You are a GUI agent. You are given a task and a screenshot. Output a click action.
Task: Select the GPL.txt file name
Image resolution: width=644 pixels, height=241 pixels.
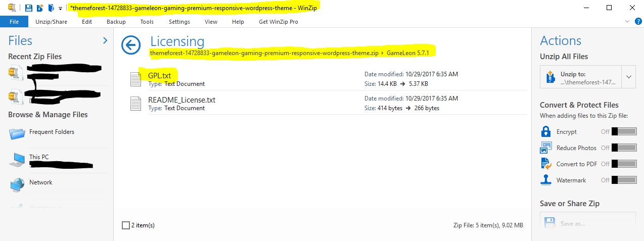click(x=159, y=75)
